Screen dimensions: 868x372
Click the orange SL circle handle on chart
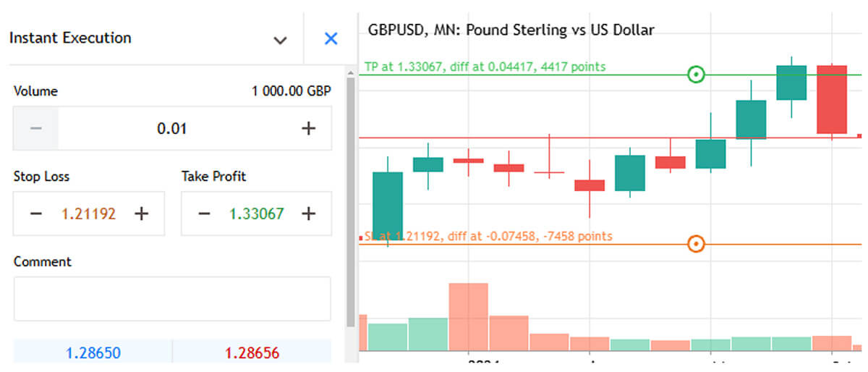[696, 244]
